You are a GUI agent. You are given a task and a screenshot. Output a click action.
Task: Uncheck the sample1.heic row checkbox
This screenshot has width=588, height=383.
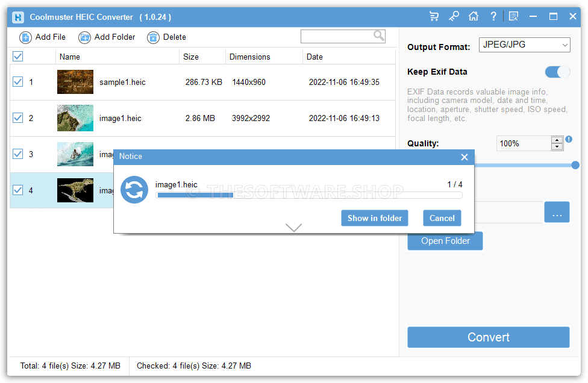point(17,82)
